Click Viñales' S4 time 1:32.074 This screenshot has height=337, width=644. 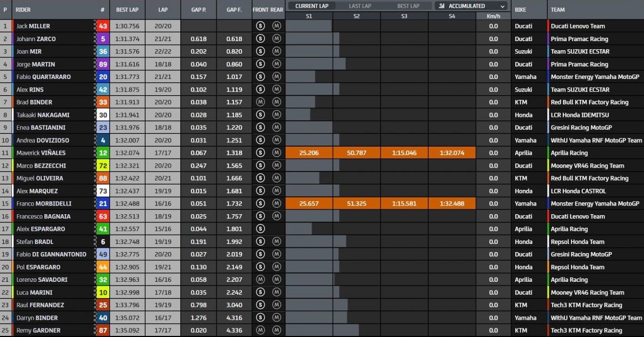click(452, 153)
